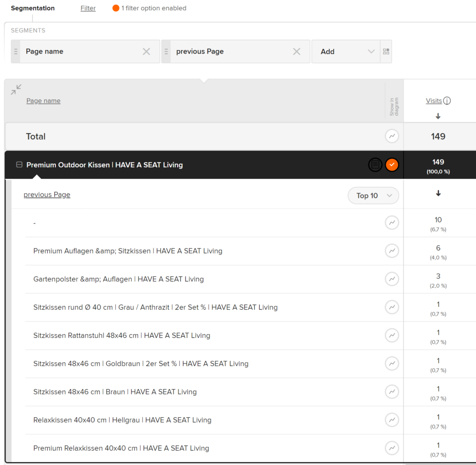Click the Total visits value 149
476x465 pixels.
point(438,136)
